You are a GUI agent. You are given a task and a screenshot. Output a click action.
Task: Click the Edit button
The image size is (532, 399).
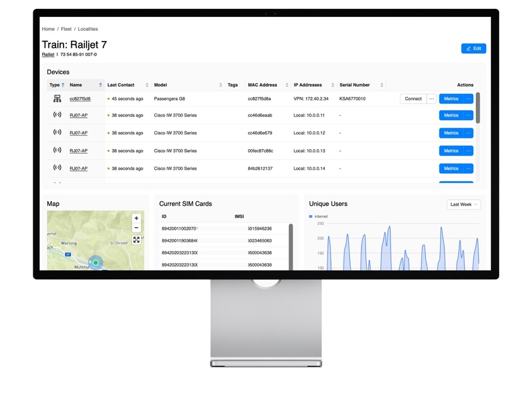(473, 48)
